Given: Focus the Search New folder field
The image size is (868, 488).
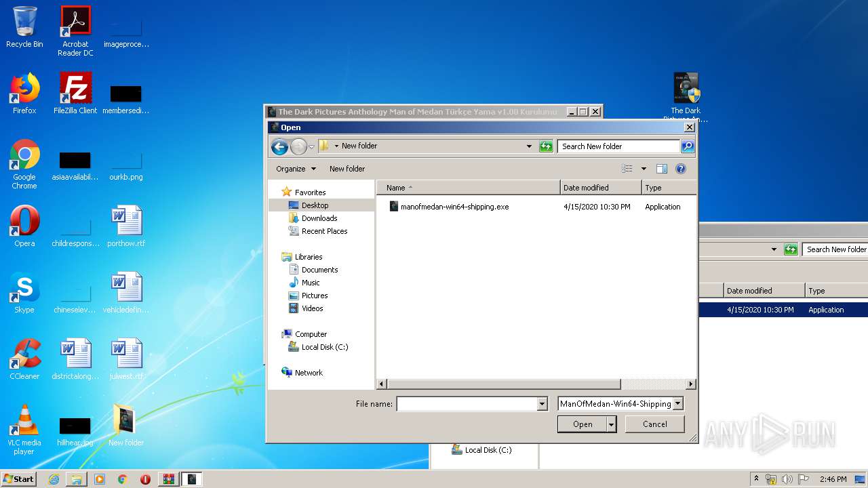Looking at the screenshot, I should (x=618, y=146).
